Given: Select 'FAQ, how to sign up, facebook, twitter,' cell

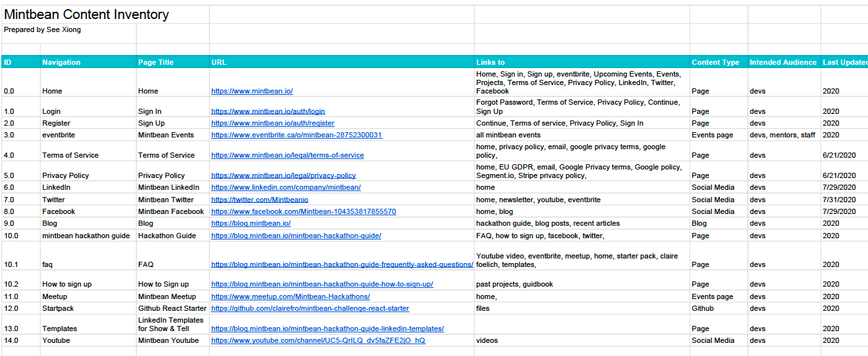Looking at the screenshot, I should pyautogui.click(x=582, y=236).
